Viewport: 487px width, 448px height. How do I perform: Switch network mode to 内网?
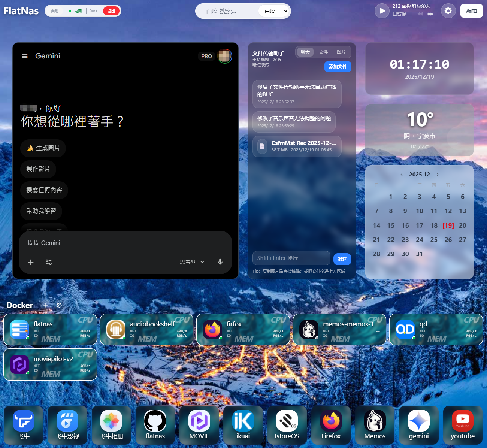pos(76,11)
